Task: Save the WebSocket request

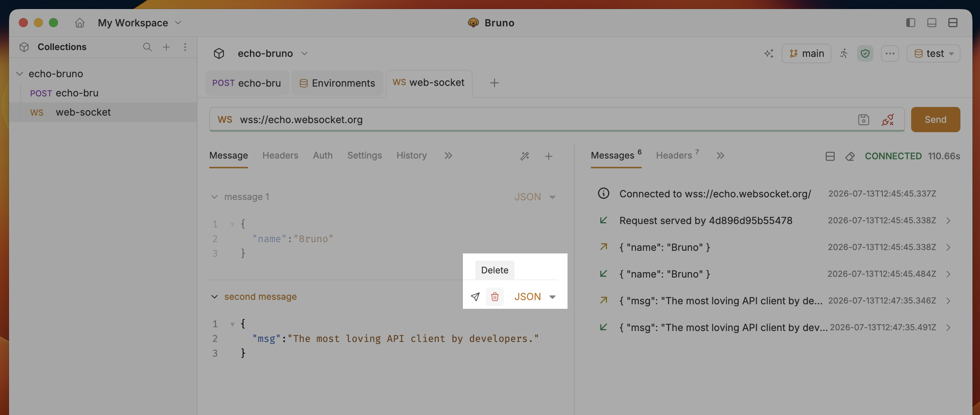Action: click(x=863, y=119)
